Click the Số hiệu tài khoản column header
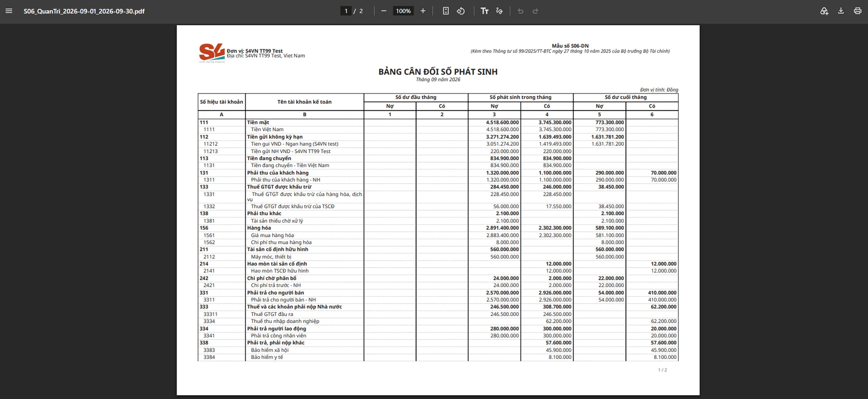The width and height of the screenshot is (868, 399). click(x=221, y=102)
